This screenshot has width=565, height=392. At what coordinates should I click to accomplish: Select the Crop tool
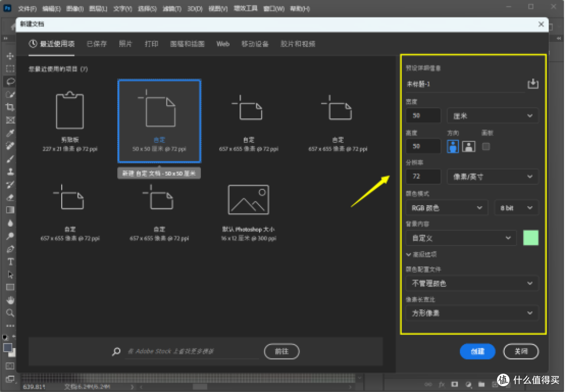pyautogui.click(x=10, y=107)
